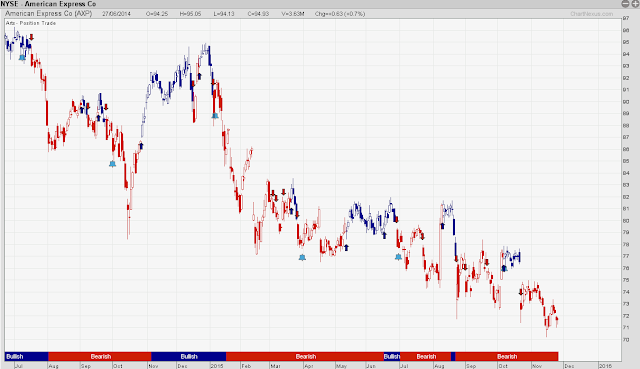This screenshot has width=640, height=369.
Task: Click the final Bearish trend bar near Oct 2015
Action: pos(507,356)
